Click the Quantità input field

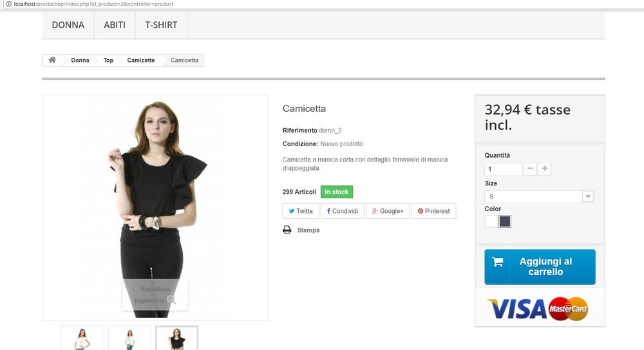(x=503, y=169)
